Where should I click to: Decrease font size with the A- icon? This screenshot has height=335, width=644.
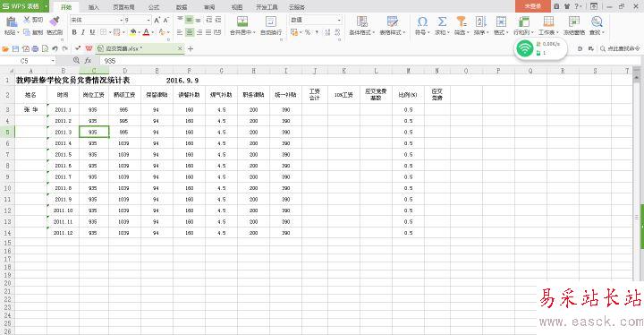click(166, 21)
